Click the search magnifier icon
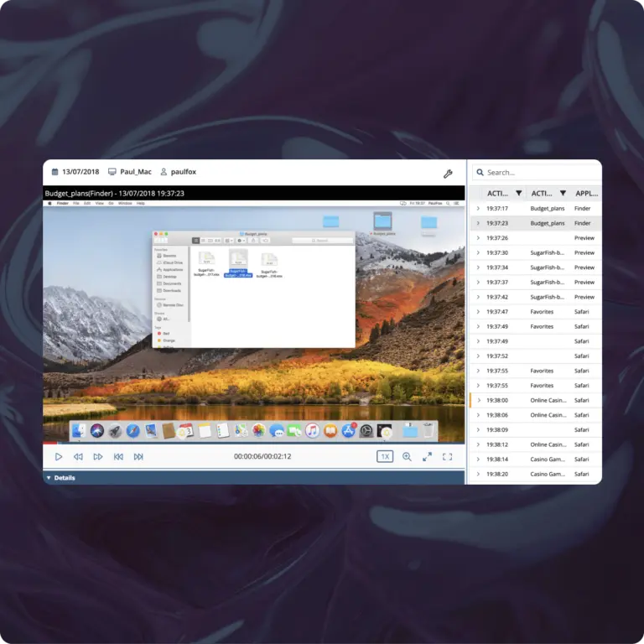The height and width of the screenshot is (644, 644). pyautogui.click(x=480, y=173)
